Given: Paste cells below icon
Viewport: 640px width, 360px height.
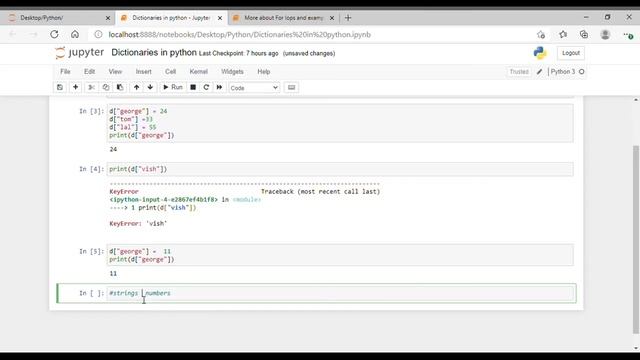Looking at the screenshot, I should pyautogui.click(x=120, y=87).
